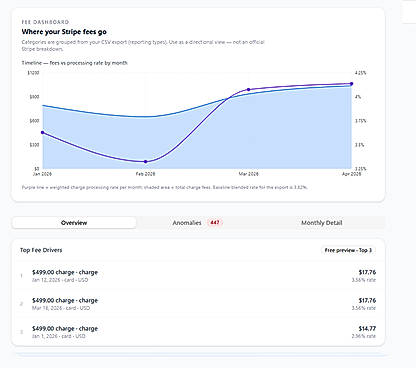Click the Top Fee Drivers heading
This screenshot has width=416, height=368.
(41, 250)
